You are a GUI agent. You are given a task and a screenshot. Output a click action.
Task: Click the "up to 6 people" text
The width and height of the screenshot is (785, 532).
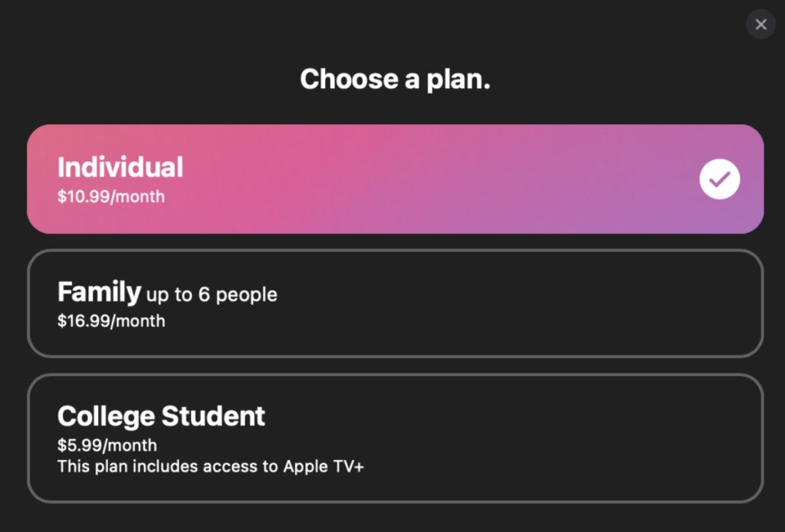point(212,294)
